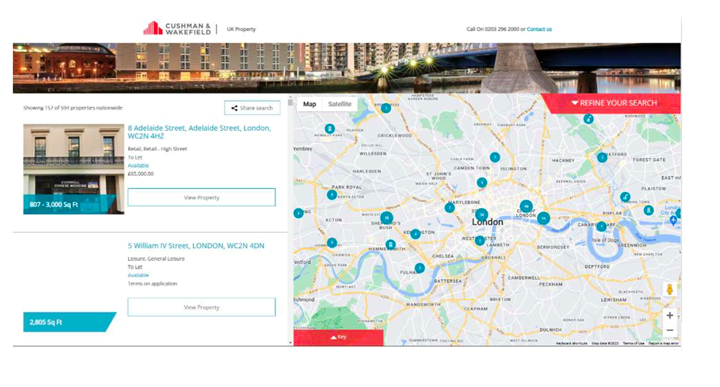
Task: Zoom in the map with plus
Action: click(670, 315)
